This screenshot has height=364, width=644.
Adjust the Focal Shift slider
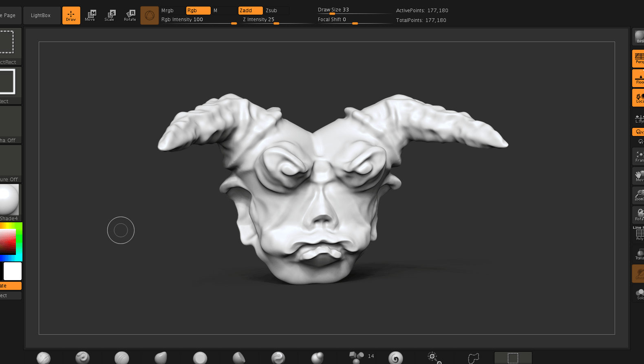click(354, 20)
